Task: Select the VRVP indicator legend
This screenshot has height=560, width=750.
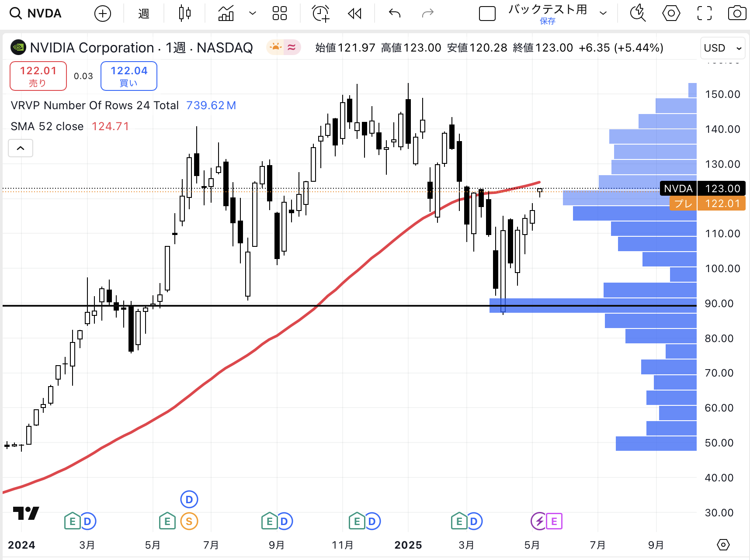Action: pos(94,105)
